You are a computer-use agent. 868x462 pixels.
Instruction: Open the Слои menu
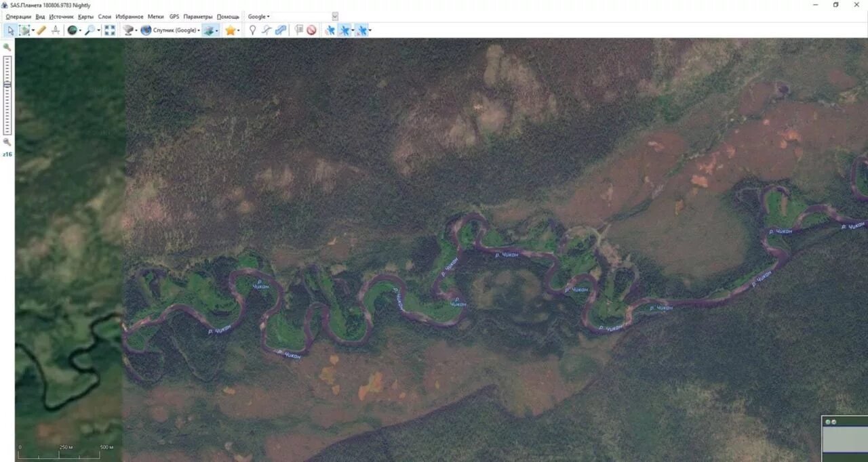[x=104, y=16]
